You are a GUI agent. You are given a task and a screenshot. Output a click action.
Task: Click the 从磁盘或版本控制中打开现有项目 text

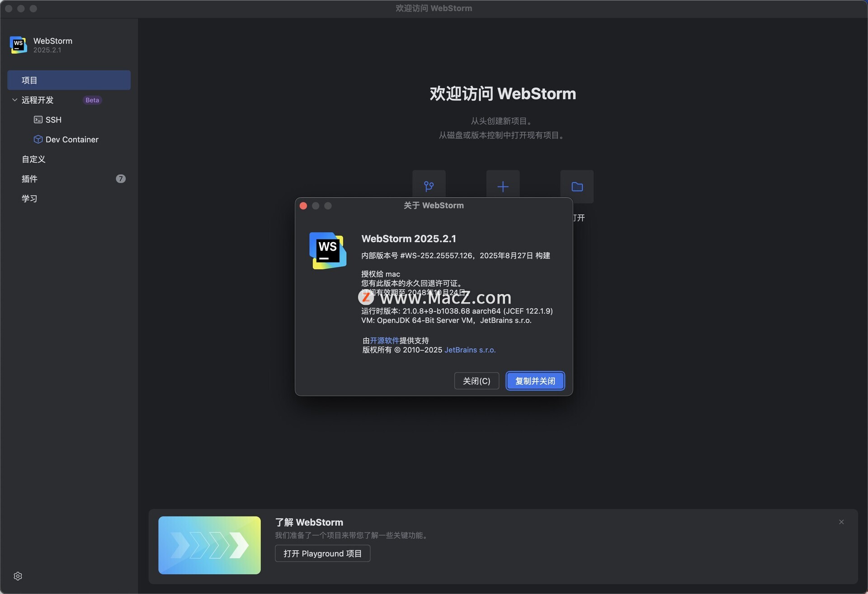coord(503,135)
